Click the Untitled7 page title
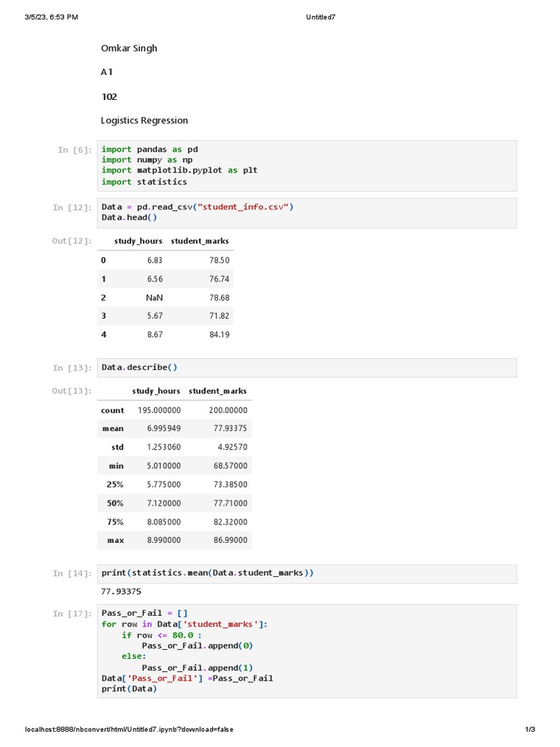The width and height of the screenshot is (560, 747). (321, 18)
